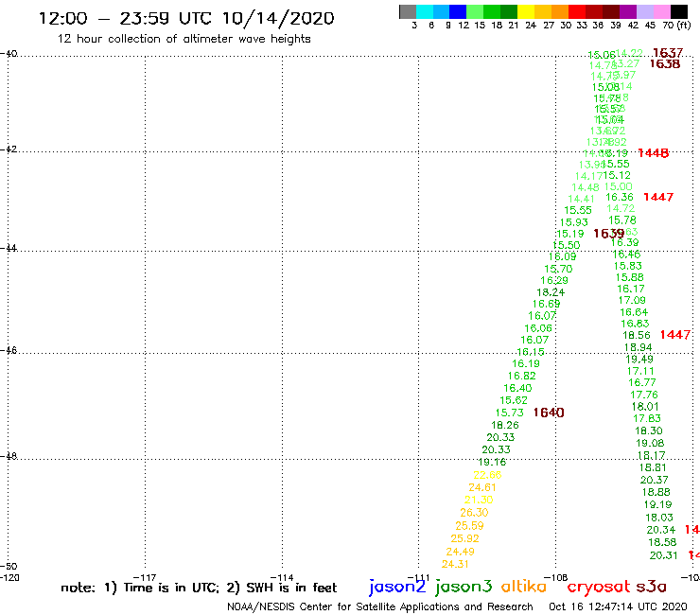Screen dimensions: 700x615
Task: Click the 'cryosat' satellite label
Action: (598, 588)
